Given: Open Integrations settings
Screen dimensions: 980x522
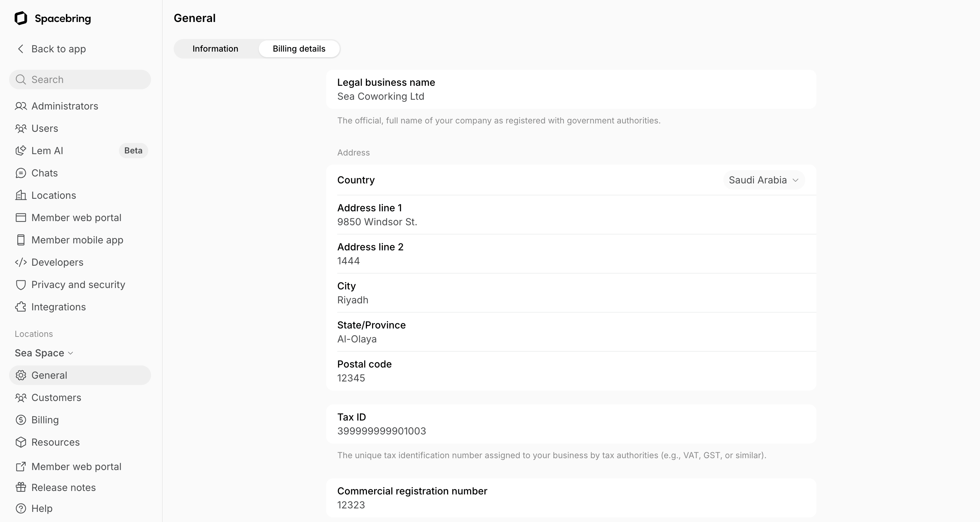Looking at the screenshot, I should tap(80, 307).
